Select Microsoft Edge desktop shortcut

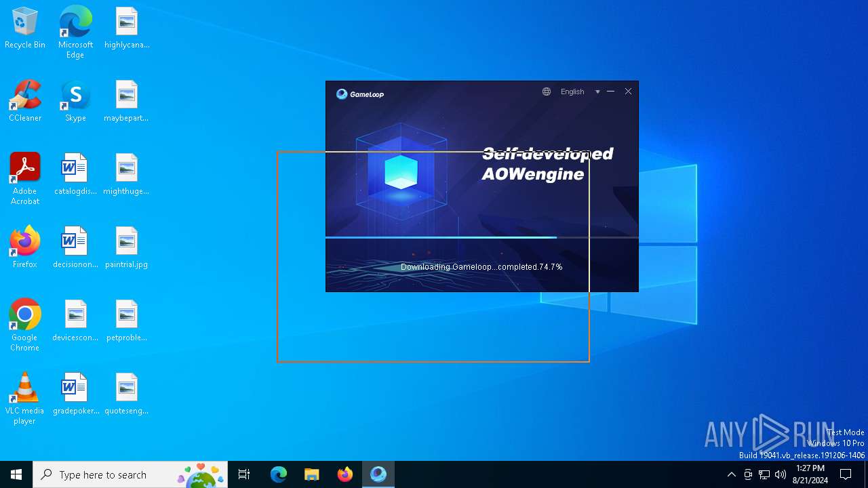(75, 33)
